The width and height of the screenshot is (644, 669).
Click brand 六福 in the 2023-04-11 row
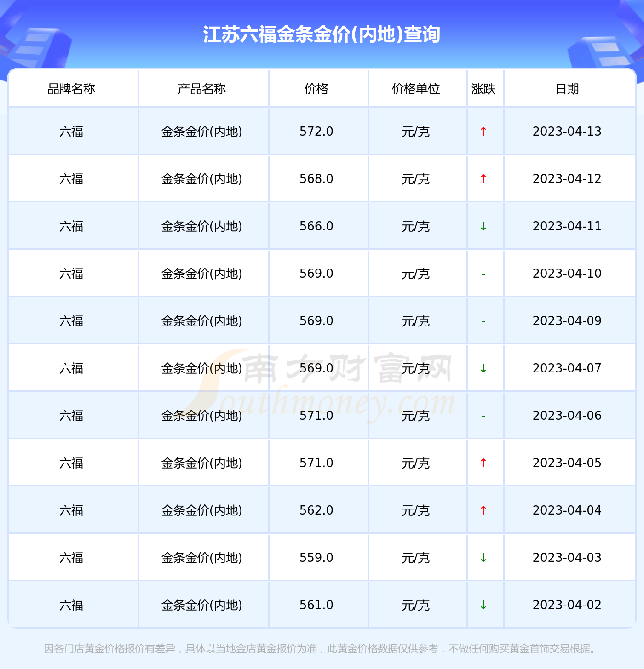[x=71, y=227]
